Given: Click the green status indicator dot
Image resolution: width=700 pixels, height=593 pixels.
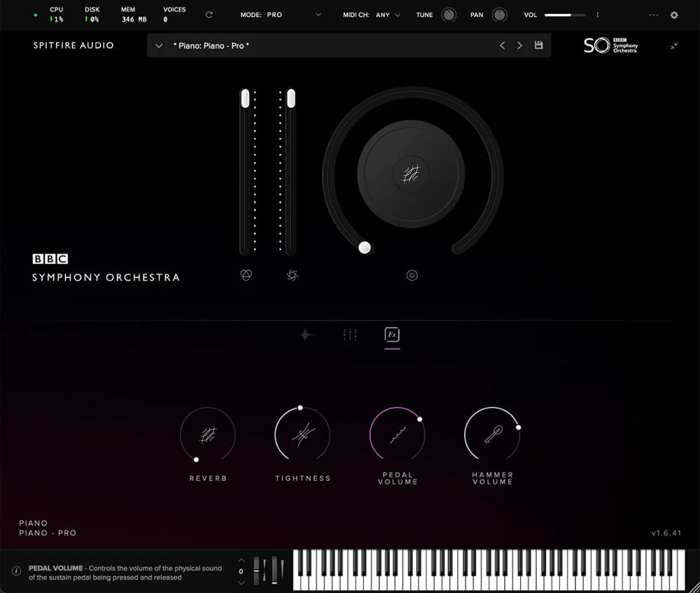Looking at the screenshot, I should (x=35, y=15).
